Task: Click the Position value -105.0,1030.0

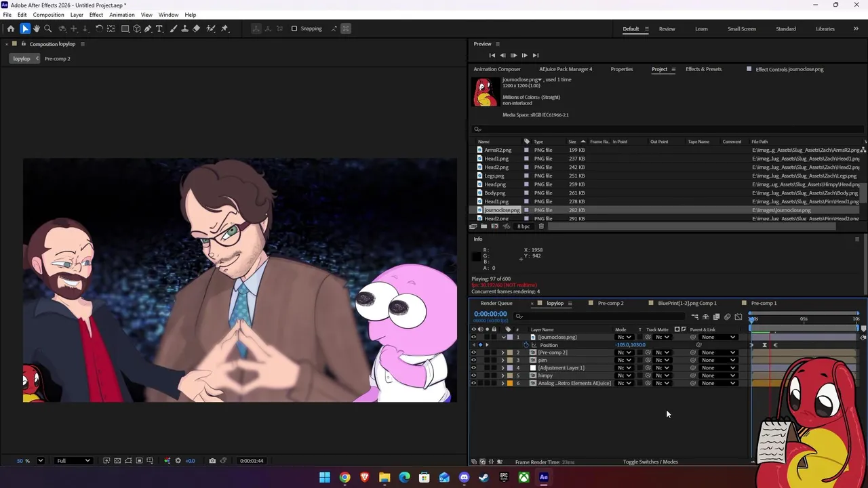Action: click(631, 345)
